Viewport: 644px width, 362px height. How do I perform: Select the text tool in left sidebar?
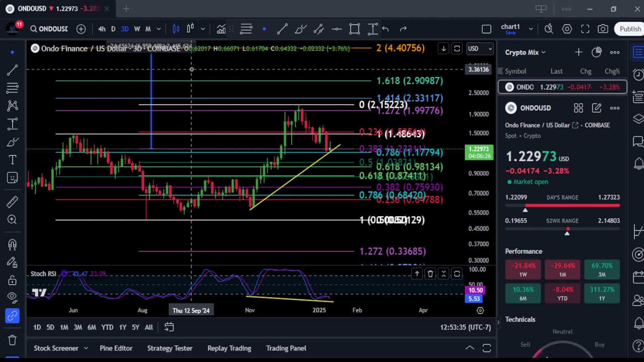point(13,159)
